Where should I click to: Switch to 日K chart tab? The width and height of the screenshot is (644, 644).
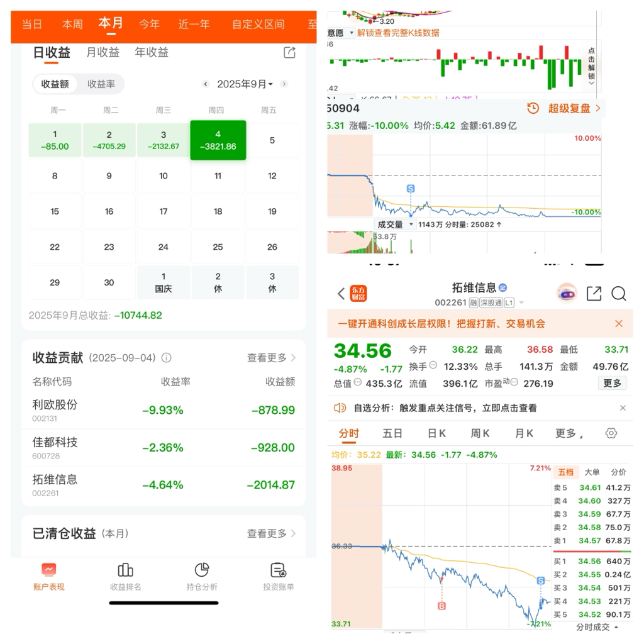[x=436, y=433]
